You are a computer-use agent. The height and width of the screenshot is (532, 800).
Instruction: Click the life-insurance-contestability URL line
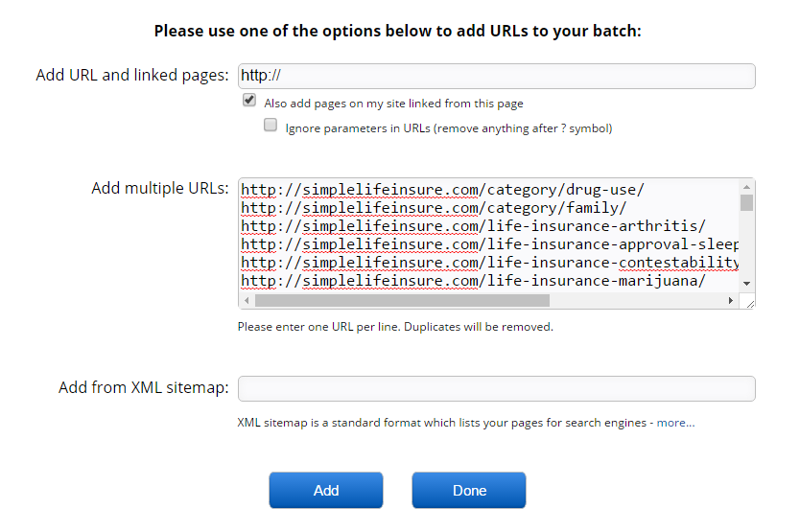click(x=489, y=263)
